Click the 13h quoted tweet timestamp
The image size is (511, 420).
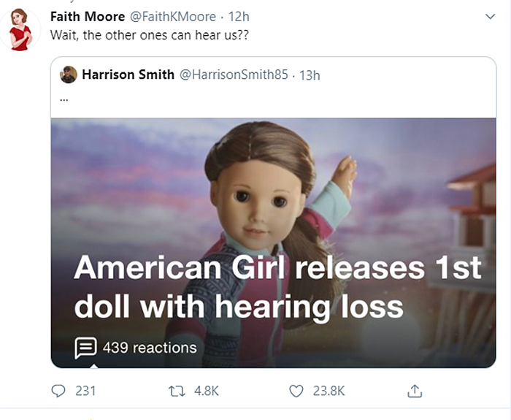coord(310,75)
